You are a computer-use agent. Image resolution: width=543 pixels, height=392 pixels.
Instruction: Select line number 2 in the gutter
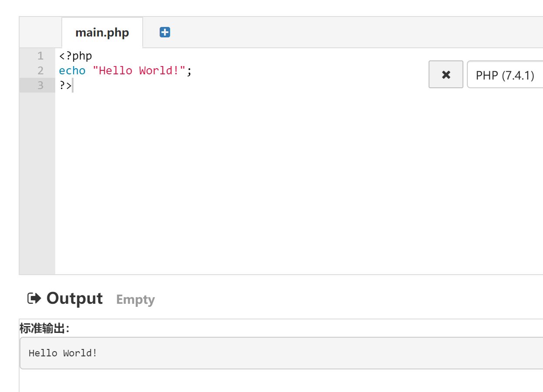[40, 70]
